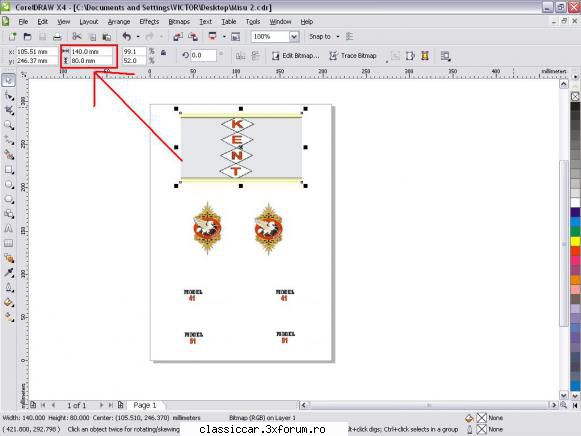Select the Ellipse tool

coord(9,184)
